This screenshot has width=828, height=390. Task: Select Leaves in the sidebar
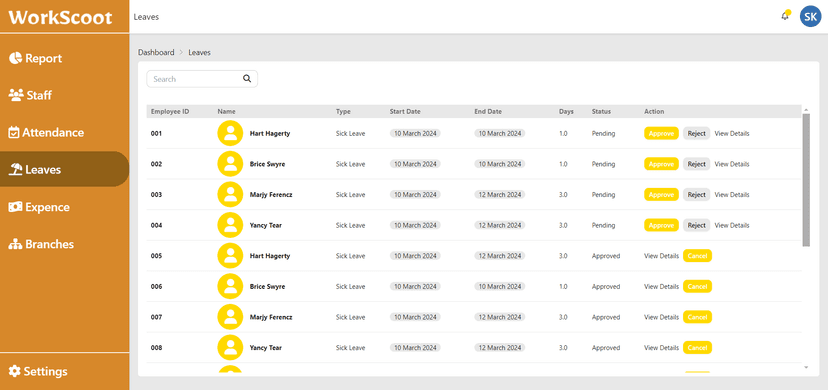click(x=64, y=169)
